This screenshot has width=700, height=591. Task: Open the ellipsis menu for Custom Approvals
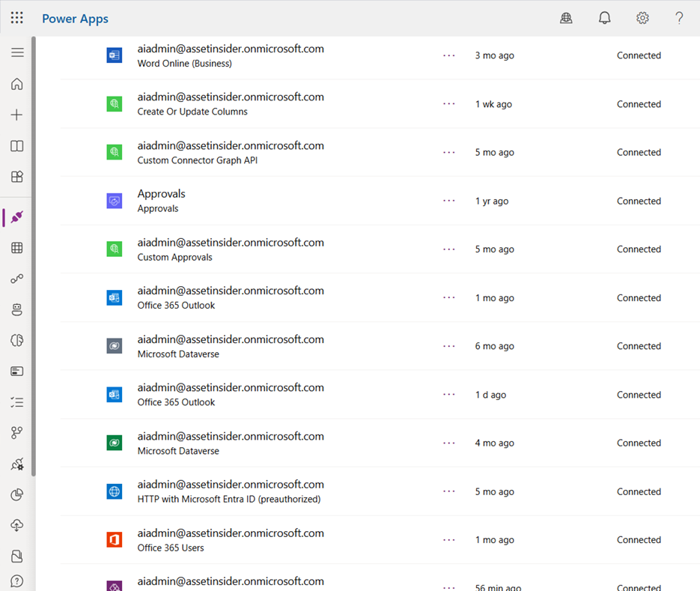click(x=449, y=249)
